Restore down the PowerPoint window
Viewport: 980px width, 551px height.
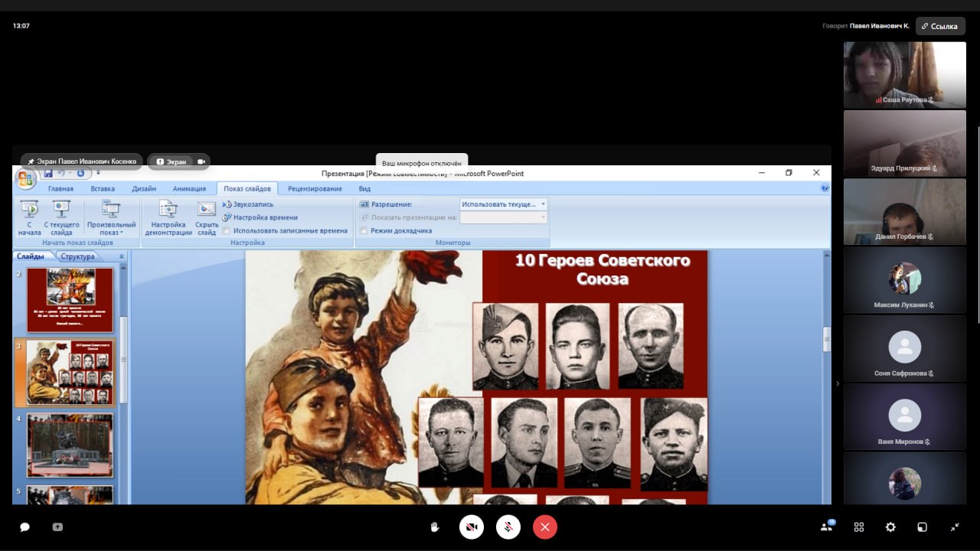point(789,173)
